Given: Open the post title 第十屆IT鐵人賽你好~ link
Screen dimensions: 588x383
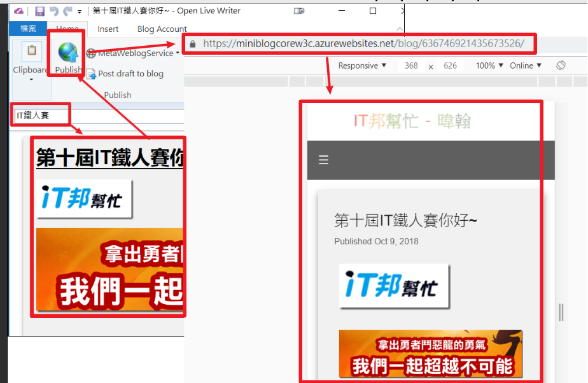Looking at the screenshot, I should click(405, 220).
